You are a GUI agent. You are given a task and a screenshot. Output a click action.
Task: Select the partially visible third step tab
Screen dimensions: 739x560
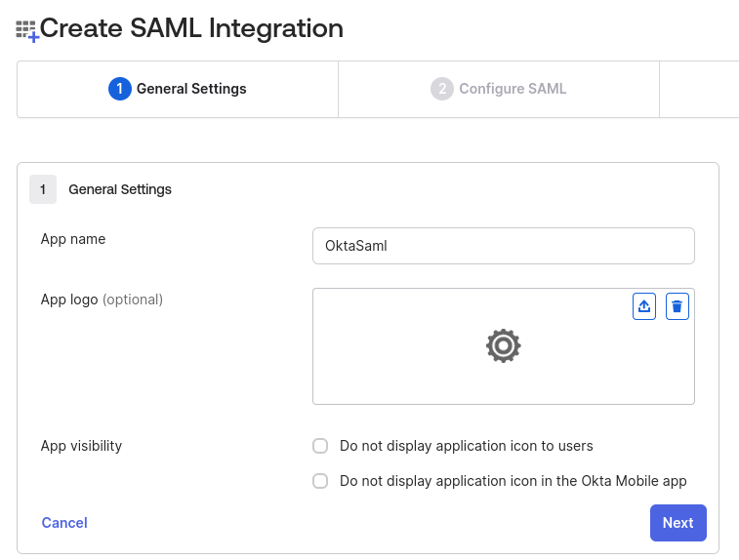click(699, 89)
